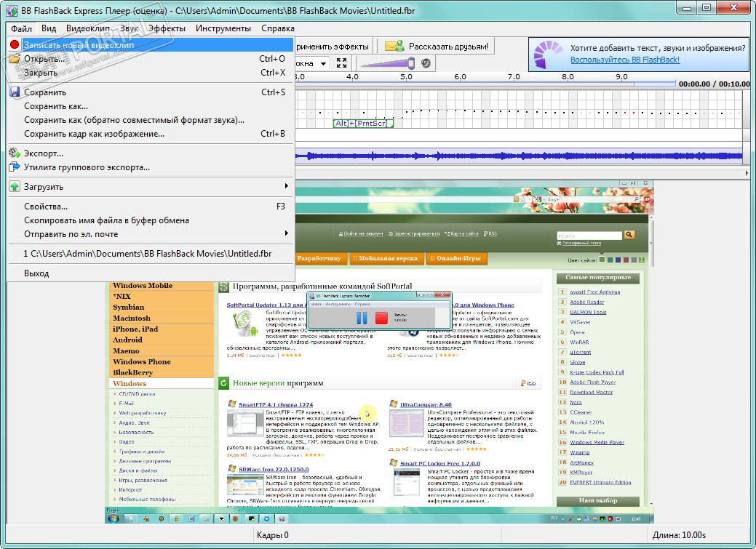The height and width of the screenshot is (549, 756).
Task: Jump to the 8.0 second ruler mark
Action: pos(568,76)
